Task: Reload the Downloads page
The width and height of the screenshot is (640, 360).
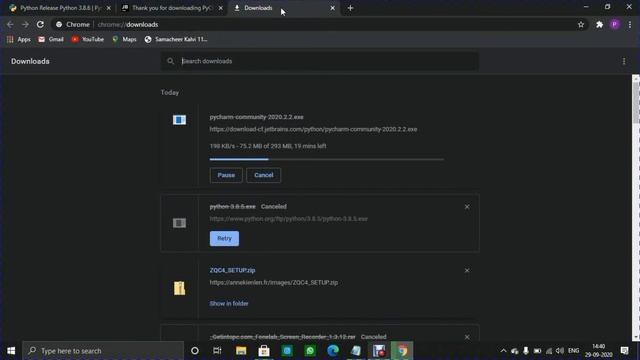Action: pyautogui.click(x=40, y=24)
